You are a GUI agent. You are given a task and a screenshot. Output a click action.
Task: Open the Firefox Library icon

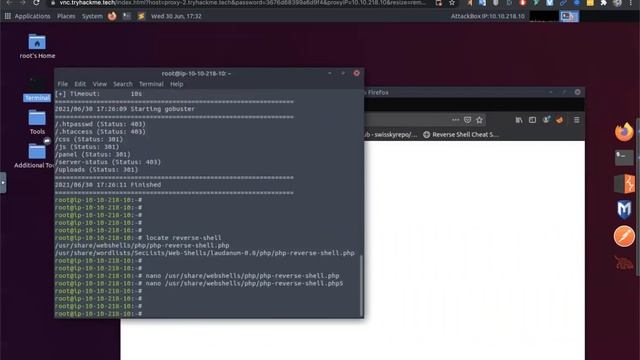coord(519,120)
